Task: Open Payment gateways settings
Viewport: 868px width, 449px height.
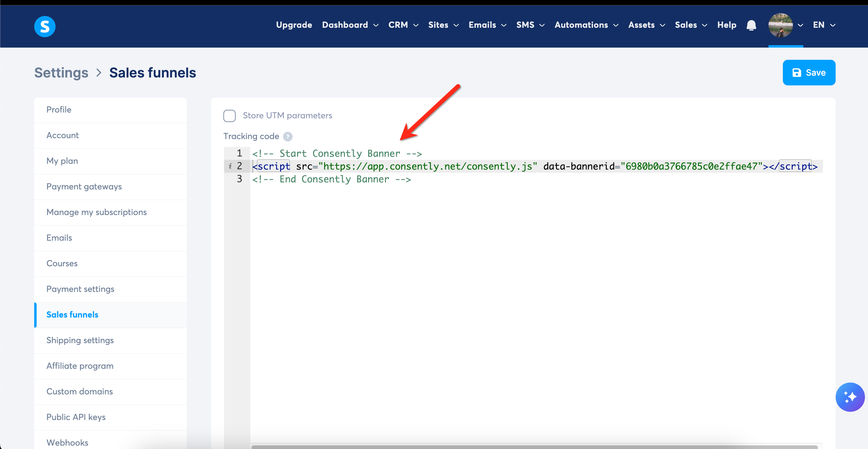Action: (84, 187)
